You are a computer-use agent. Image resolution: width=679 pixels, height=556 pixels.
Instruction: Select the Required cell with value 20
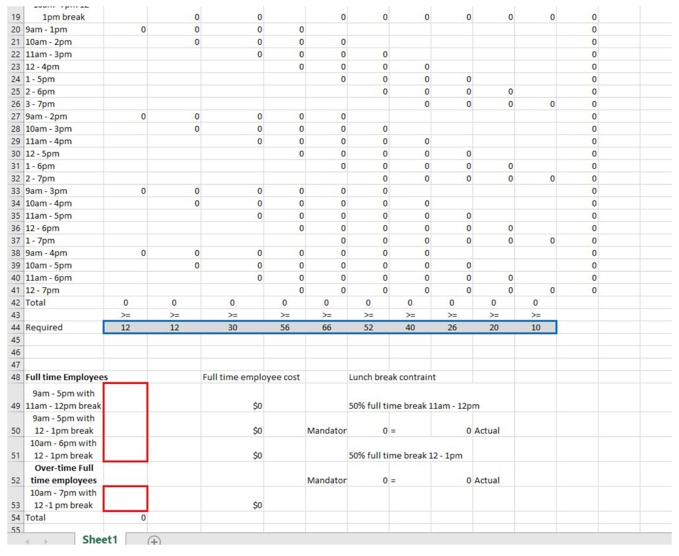pos(494,327)
